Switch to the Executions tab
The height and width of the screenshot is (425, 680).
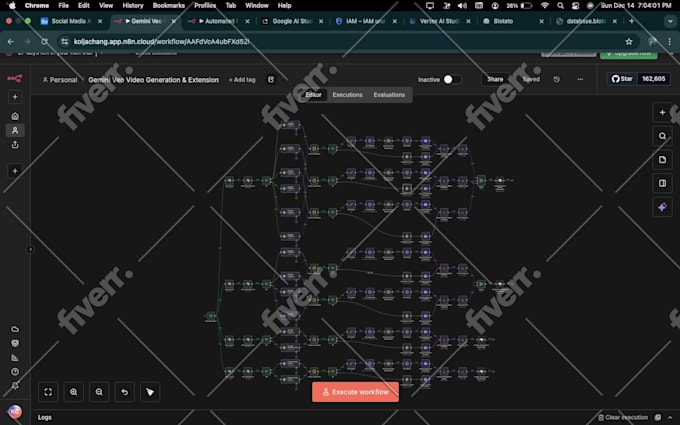tap(347, 95)
